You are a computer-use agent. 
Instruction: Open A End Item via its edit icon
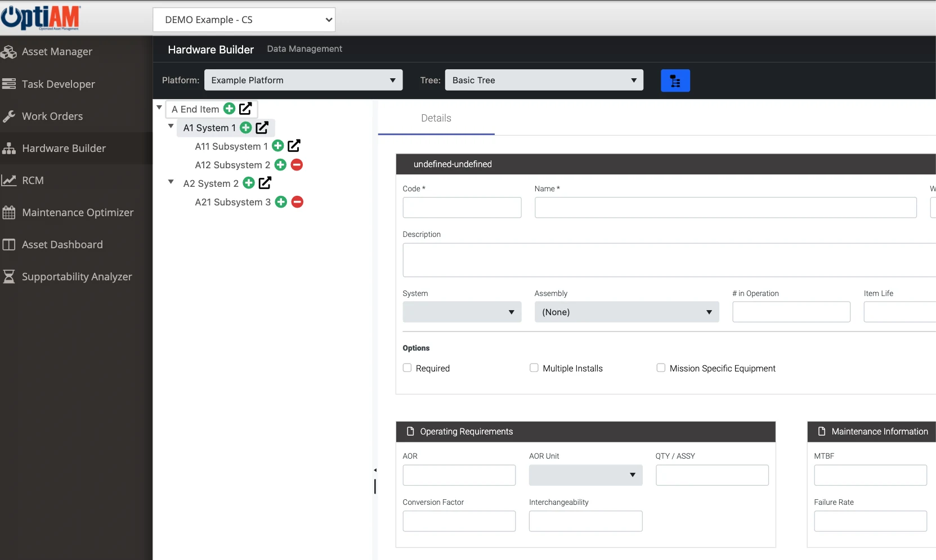point(245,109)
